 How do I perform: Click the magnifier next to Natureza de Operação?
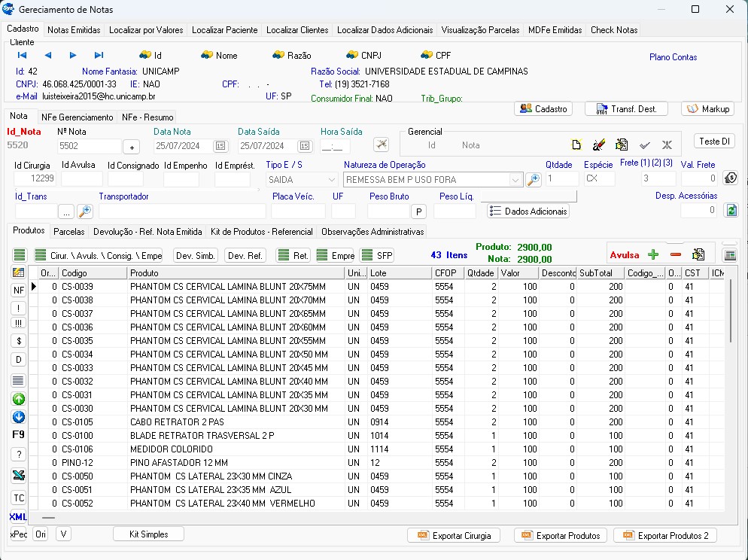[x=534, y=180]
